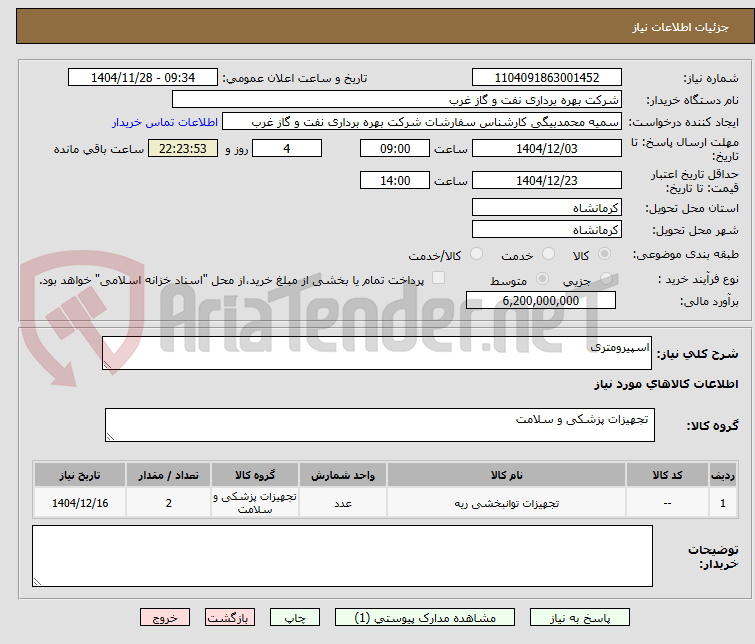Open the اطلاعات تماس خریدار link
Image resolution: width=755 pixels, height=644 pixels.
click(x=165, y=122)
